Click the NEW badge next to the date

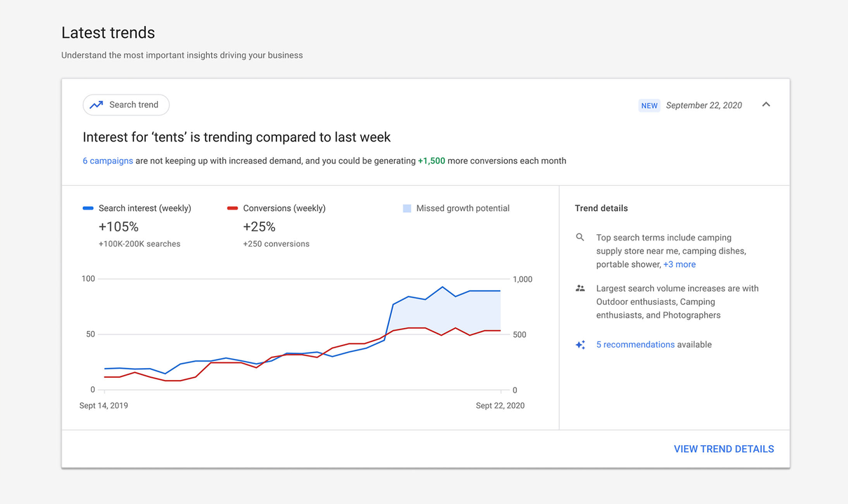click(x=649, y=106)
